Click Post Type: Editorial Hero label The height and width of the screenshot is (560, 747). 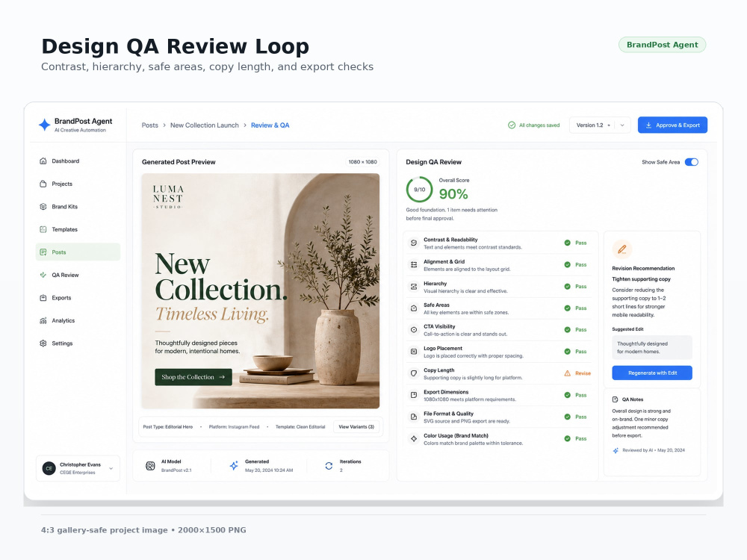point(167,426)
